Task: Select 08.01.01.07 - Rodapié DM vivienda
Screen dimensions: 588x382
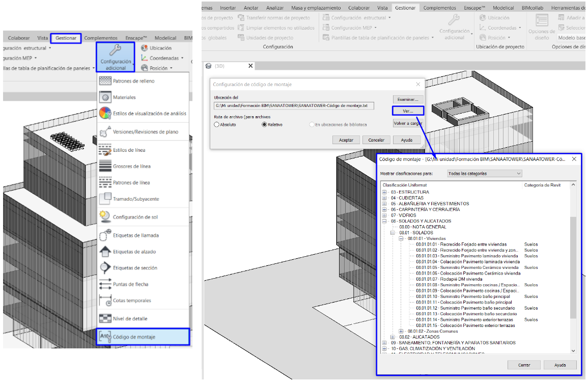Action: pyautogui.click(x=449, y=279)
